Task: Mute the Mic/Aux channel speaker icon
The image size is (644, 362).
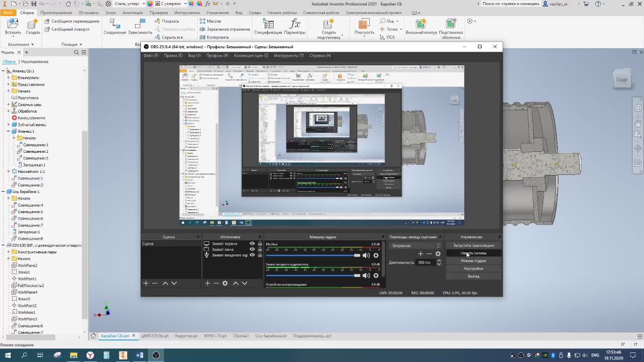Action: [366, 255]
